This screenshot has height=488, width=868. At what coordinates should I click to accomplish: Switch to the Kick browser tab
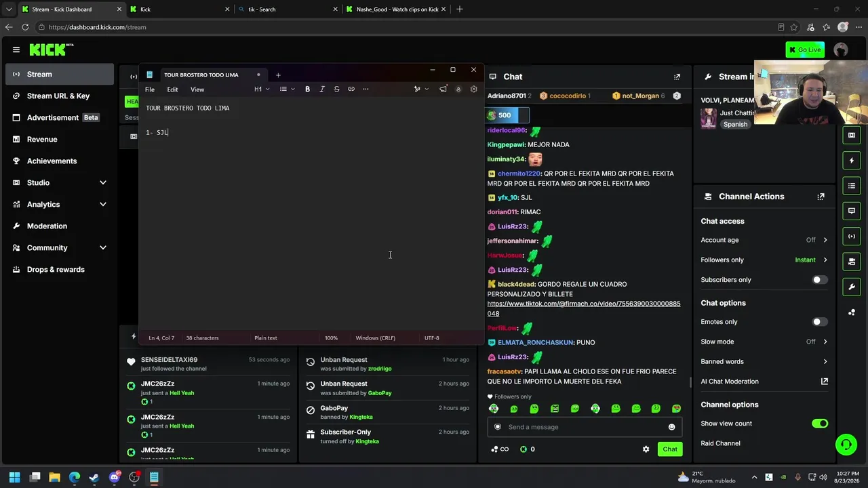(180, 9)
